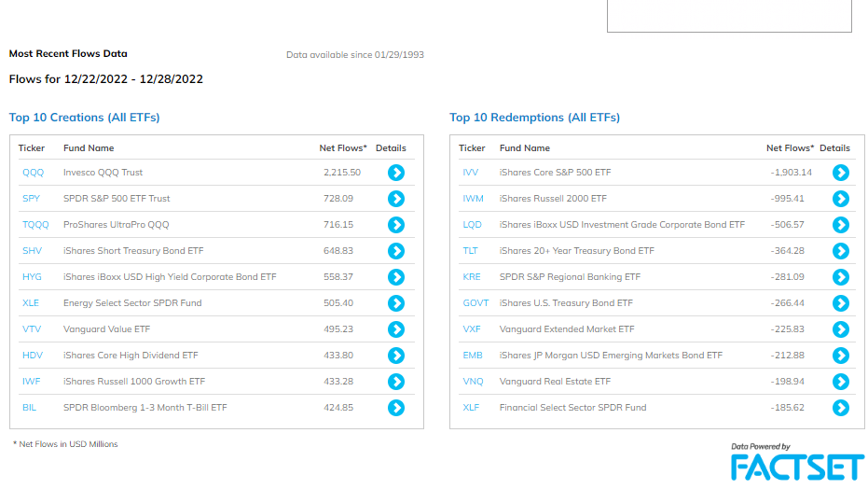The width and height of the screenshot is (868, 489).
Task: Select the XLE ticker link
Action: [x=31, y=303]
